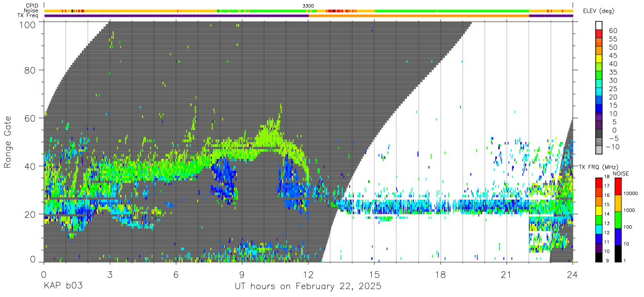
Task: Click the green segment of NOISE colorbar
Action: pos(618,220)
